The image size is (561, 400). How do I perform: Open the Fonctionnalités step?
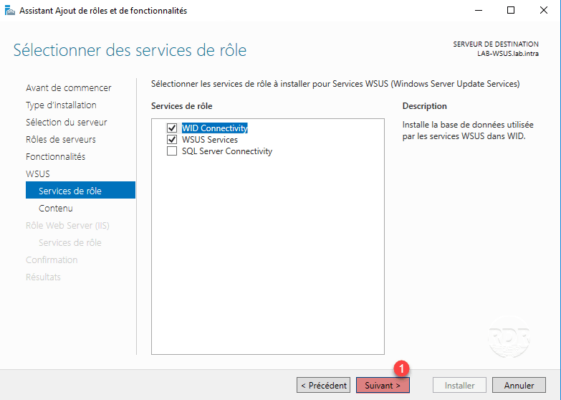55,156
